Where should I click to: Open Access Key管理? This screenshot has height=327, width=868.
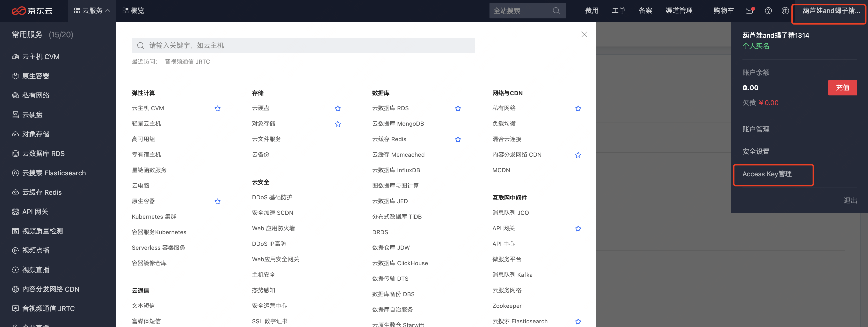(767, 174)
